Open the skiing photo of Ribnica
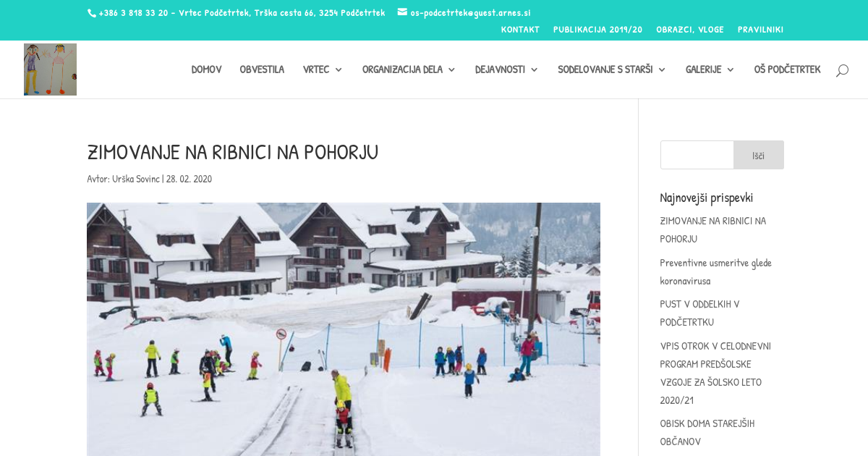Screen dimensions: 868x456 click(x=344, y=329)
